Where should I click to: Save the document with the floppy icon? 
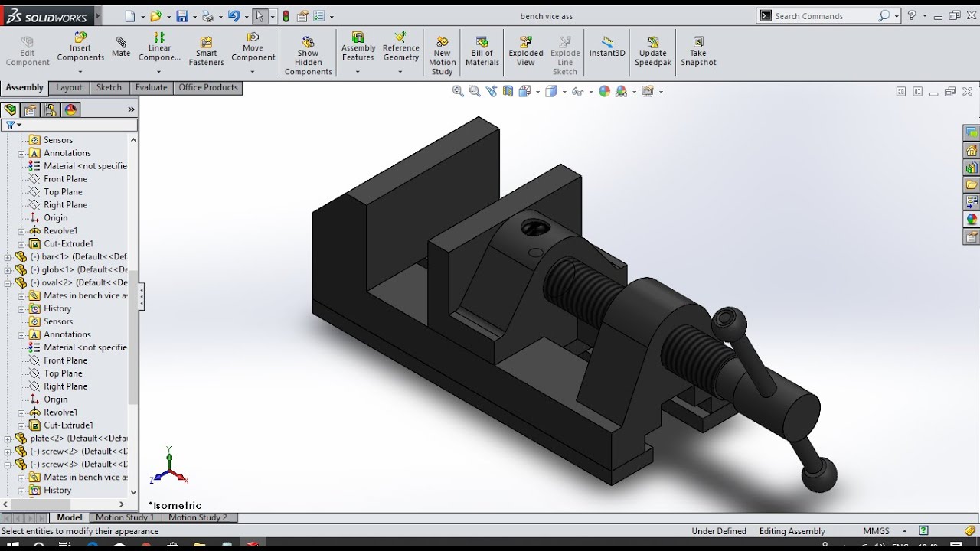[x=182, y=16]
